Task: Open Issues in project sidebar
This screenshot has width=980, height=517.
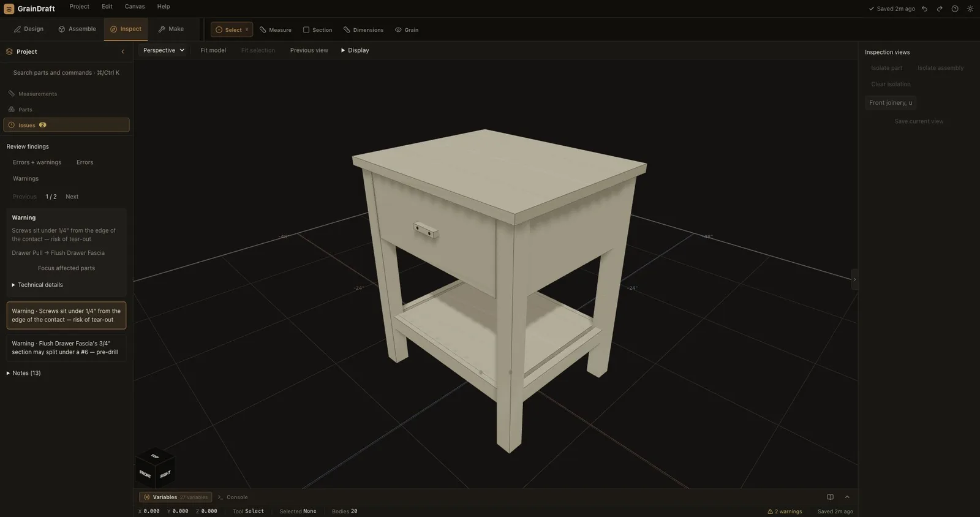Action: [x=66, y=125]
